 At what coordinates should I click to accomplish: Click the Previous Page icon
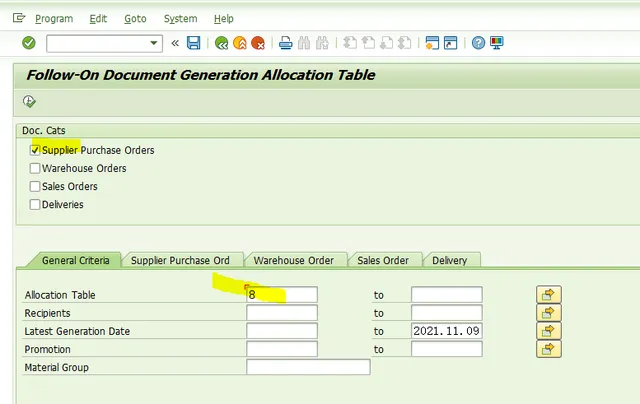pos(368,43)
